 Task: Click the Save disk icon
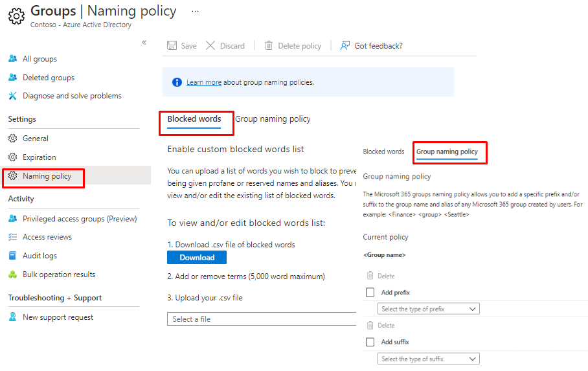[172, 46]
